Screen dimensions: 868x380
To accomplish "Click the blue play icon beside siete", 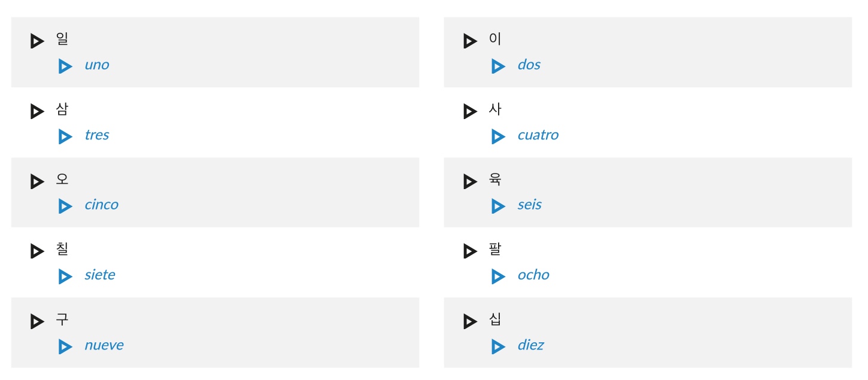I will point(65,276).
